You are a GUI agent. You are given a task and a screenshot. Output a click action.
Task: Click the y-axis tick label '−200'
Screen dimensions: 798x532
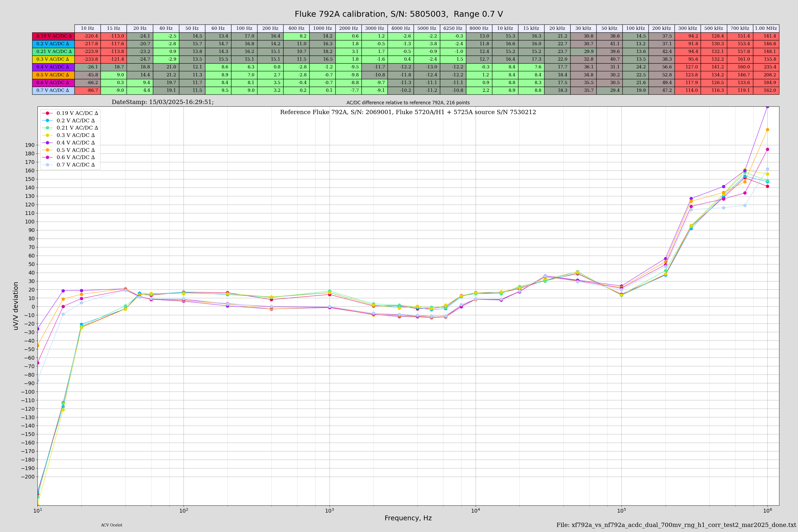click(x=27, y=477)
